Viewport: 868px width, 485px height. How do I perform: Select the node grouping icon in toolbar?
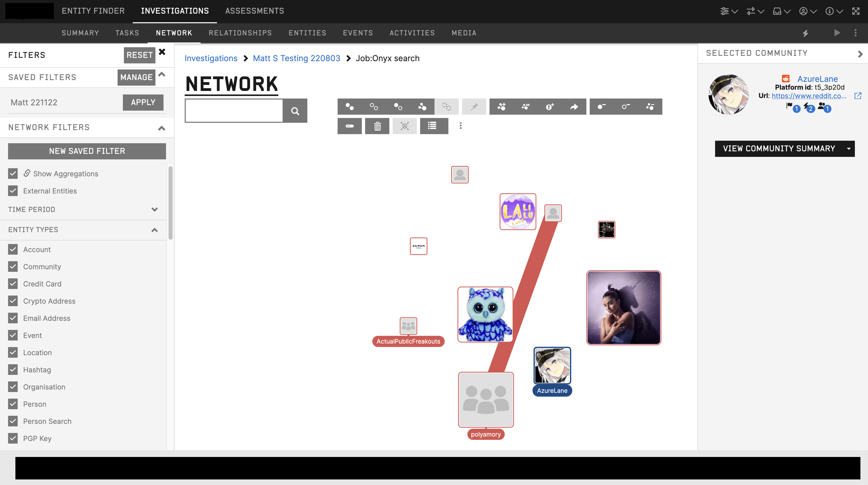[x=448, y=107]
